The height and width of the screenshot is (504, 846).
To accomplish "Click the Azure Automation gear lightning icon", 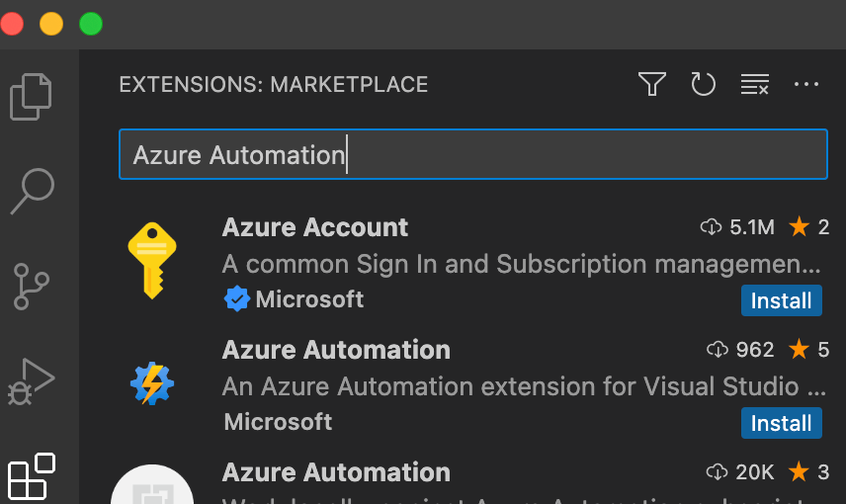I will [151, 383].
